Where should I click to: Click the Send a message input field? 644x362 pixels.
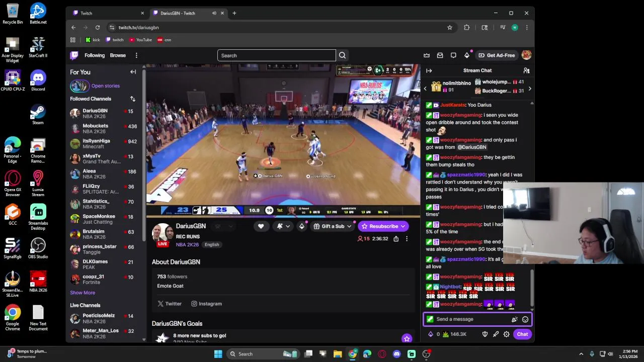coord(477,319)
